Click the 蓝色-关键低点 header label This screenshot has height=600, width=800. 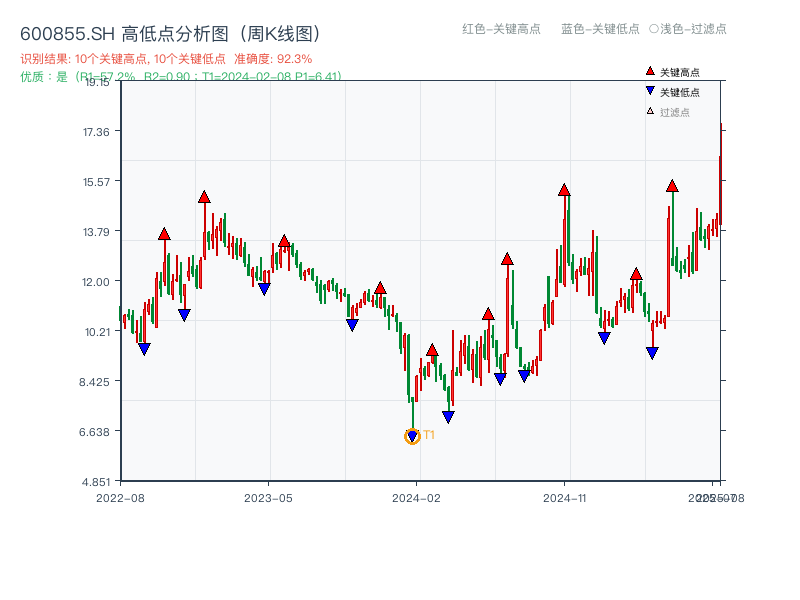600,29
